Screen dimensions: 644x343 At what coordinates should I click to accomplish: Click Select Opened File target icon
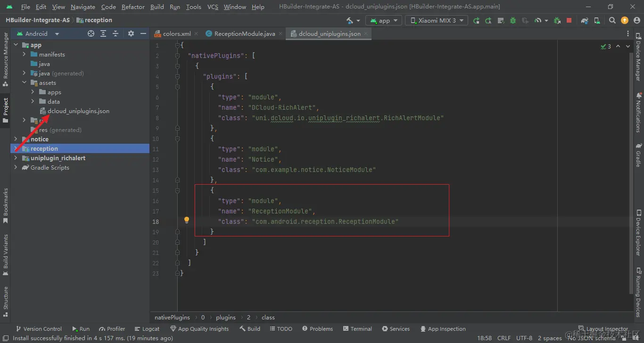pyautogui.click(x=91, y=33)
